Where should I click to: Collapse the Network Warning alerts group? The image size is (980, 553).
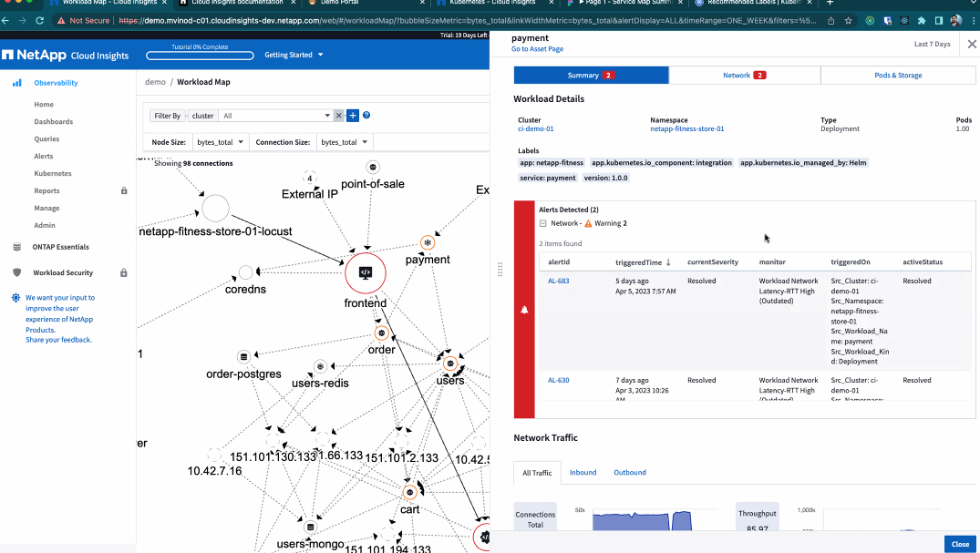point(543,223)
